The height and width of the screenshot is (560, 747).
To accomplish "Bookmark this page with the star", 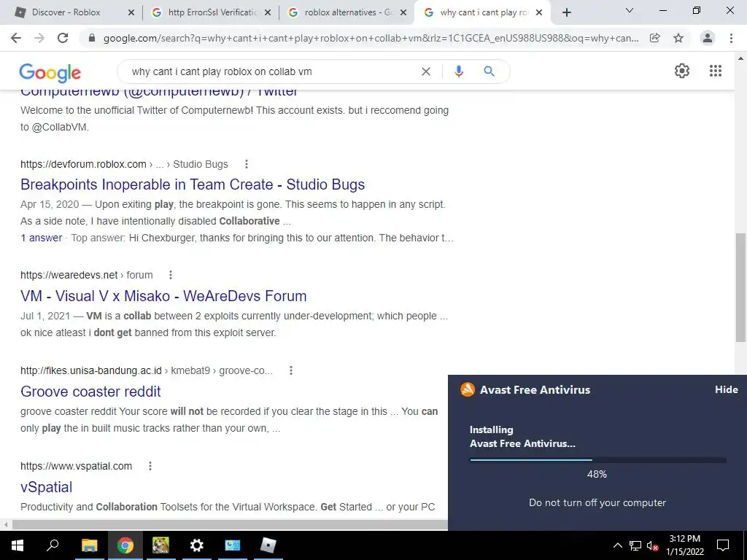I will (678, 38).
